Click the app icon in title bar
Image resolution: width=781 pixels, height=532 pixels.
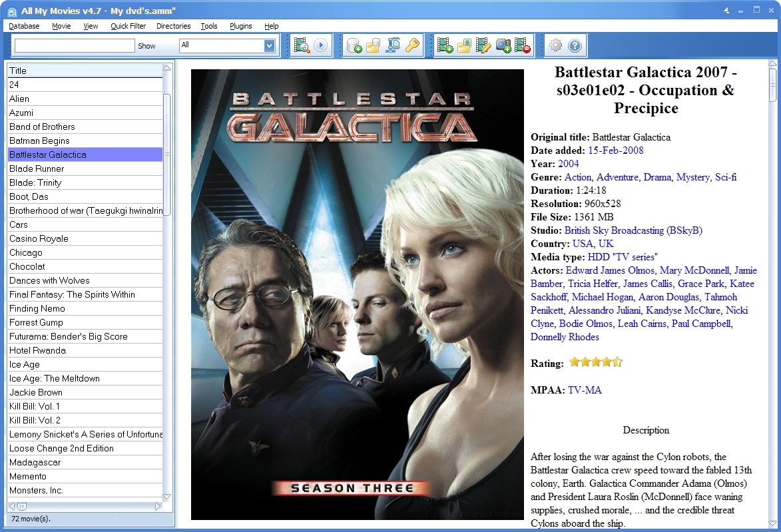[x=12, y=11]
